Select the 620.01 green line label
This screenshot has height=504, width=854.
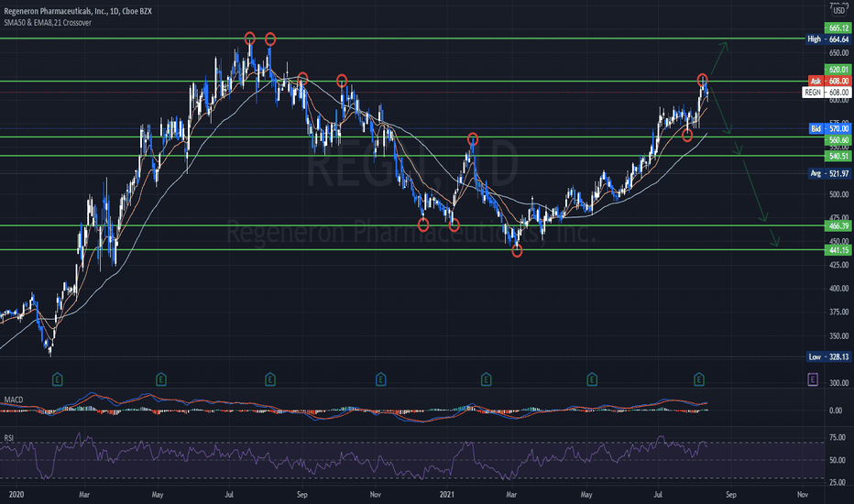(838, 70)
